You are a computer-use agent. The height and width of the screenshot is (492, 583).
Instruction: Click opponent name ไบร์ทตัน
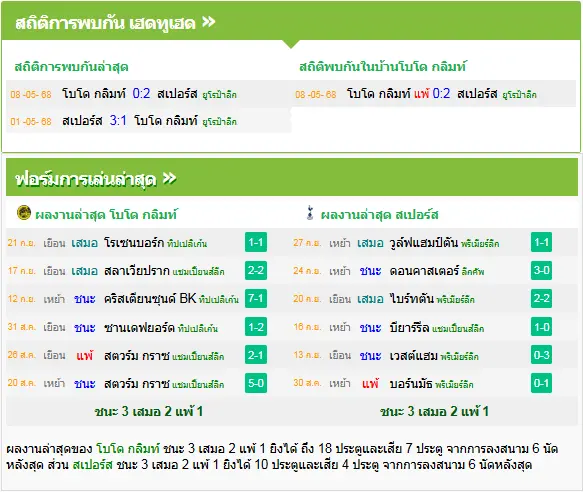412,299
